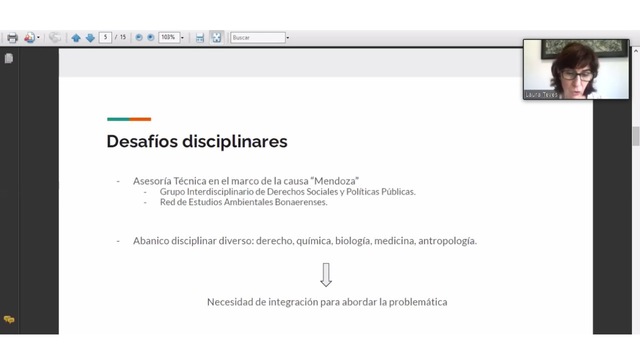Image resolution: width=640 pixels, height=360 pixels.
Task: Open the comments panel icon at the bottom of the sidebar
Action: 9,319
